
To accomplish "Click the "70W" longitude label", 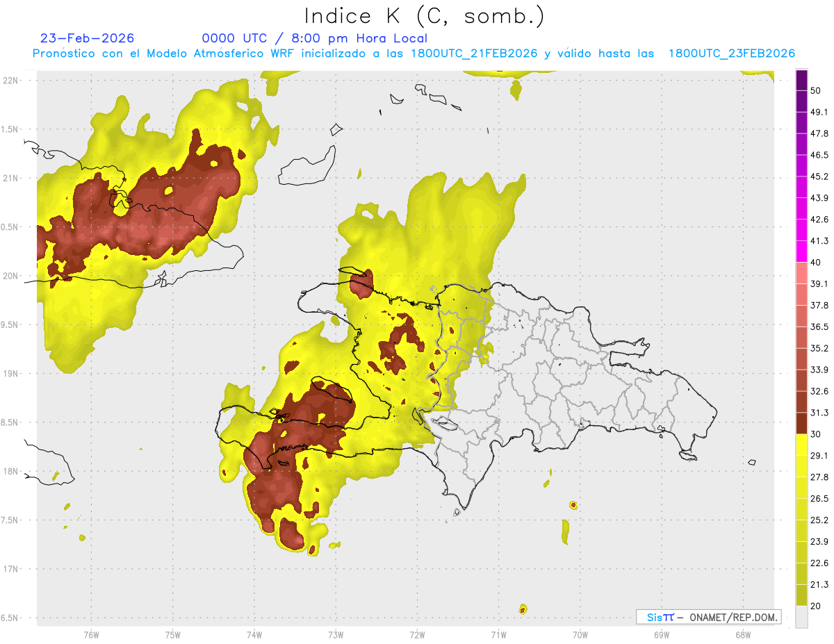I will (580, 635).
